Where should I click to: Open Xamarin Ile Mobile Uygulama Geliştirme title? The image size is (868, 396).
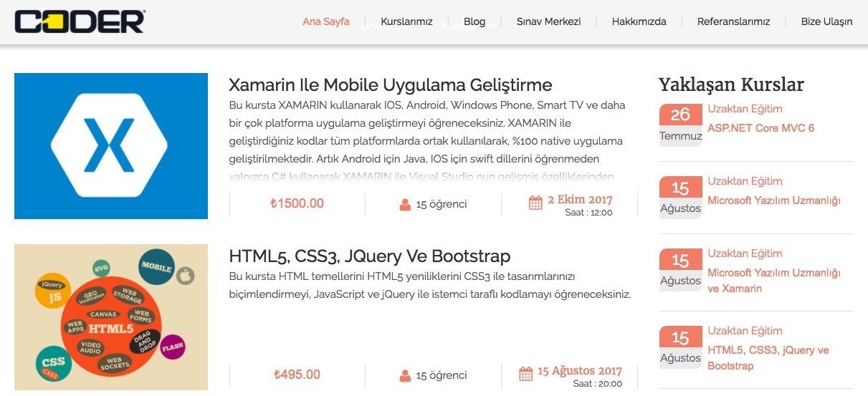[x=390, y=85]
